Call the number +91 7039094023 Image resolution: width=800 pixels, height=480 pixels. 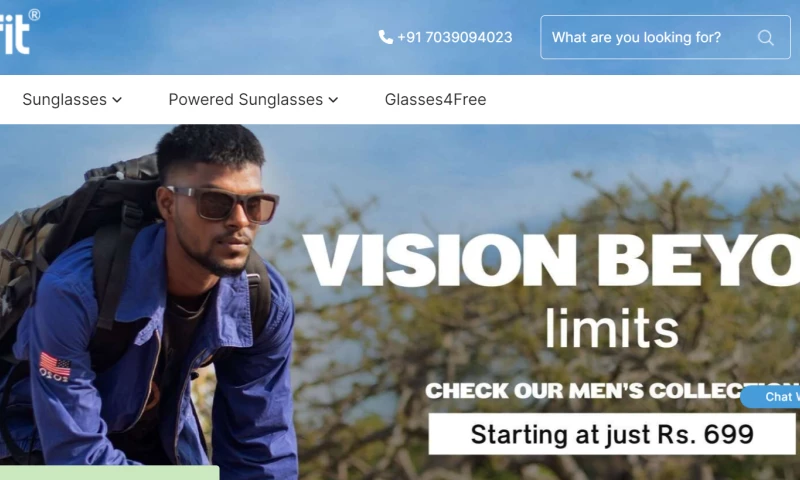[x=455, y=37]
